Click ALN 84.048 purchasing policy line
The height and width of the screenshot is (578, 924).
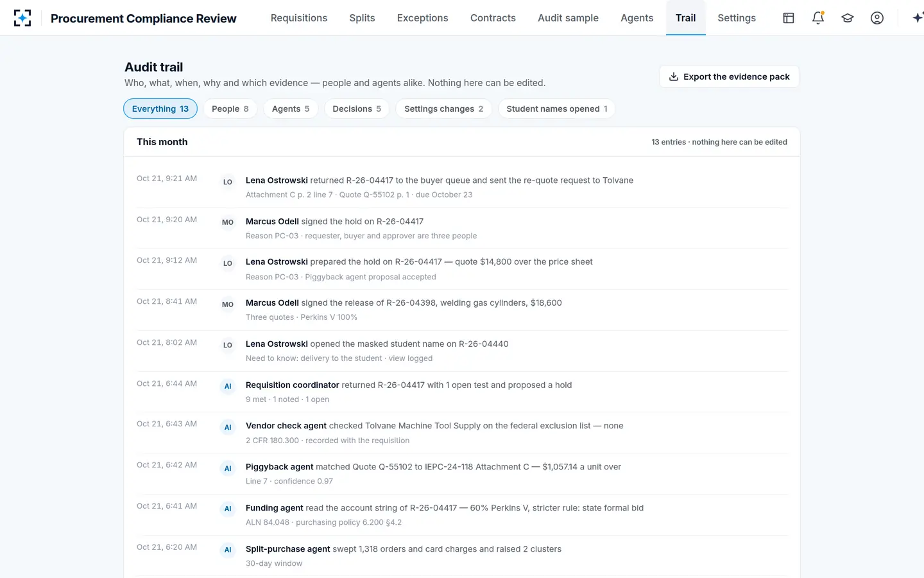point(323,522)
